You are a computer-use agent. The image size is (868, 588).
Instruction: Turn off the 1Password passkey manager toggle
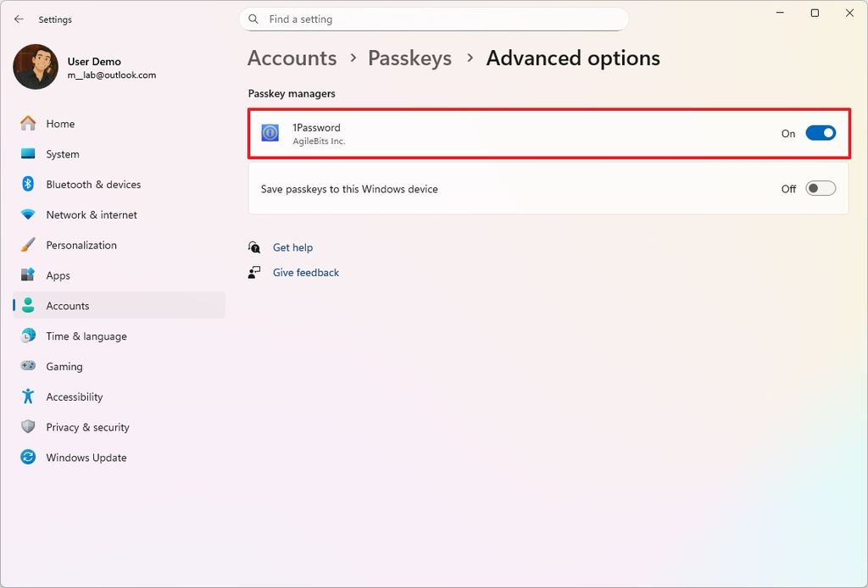tap(820, 133)
